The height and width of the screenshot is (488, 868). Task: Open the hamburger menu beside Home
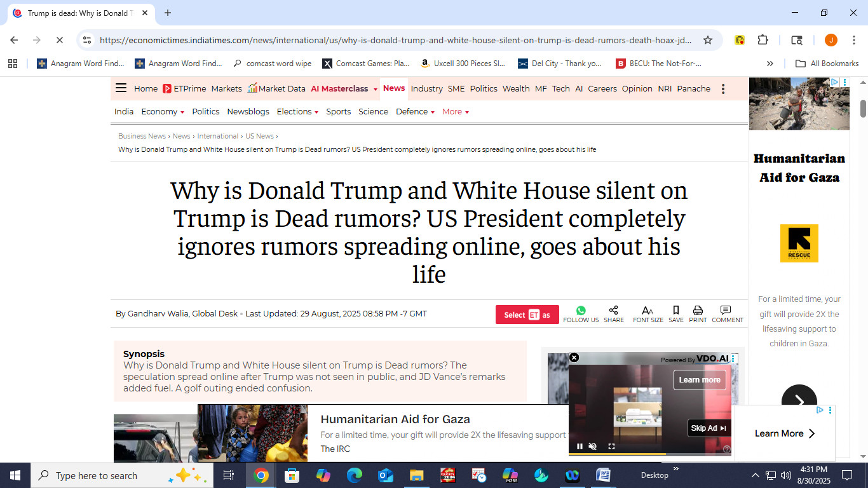121,88
